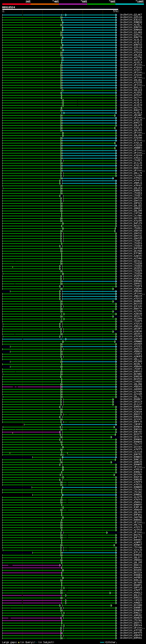146x644 pixels.
Task: Select the UniRef100_B6SXS5 label
Action: point(131,304)
